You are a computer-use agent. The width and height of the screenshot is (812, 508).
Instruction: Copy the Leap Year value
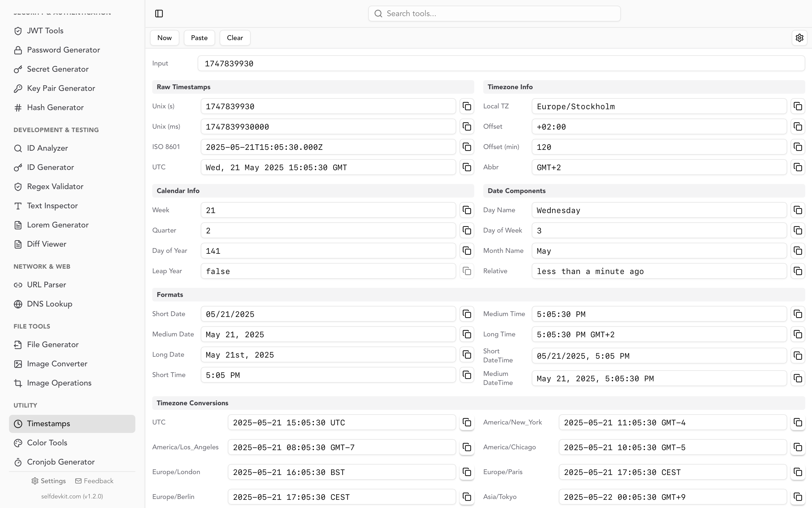tap(467, 271)
